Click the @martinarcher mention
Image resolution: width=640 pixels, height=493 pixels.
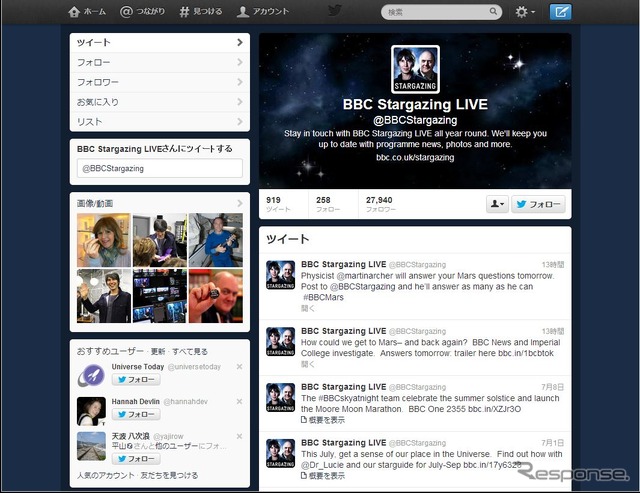coord(364,276)
